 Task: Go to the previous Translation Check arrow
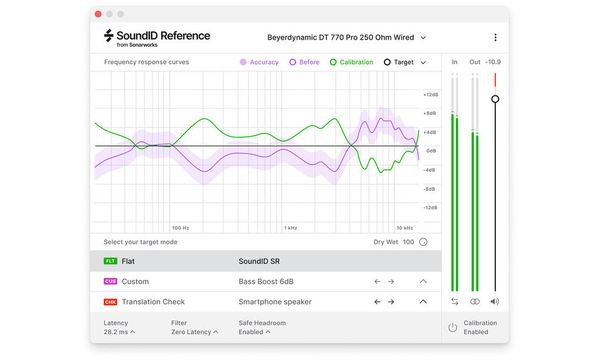tap(377, 302)
